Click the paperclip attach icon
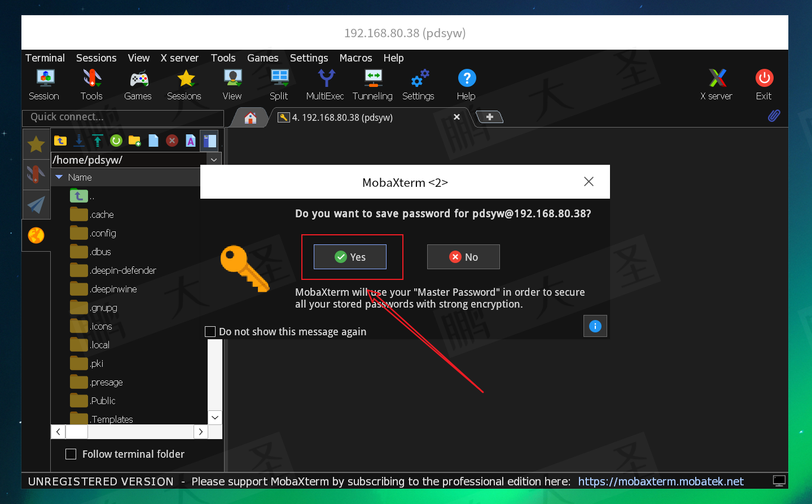Viewport: 812px width, 504px height. [774, 116]
